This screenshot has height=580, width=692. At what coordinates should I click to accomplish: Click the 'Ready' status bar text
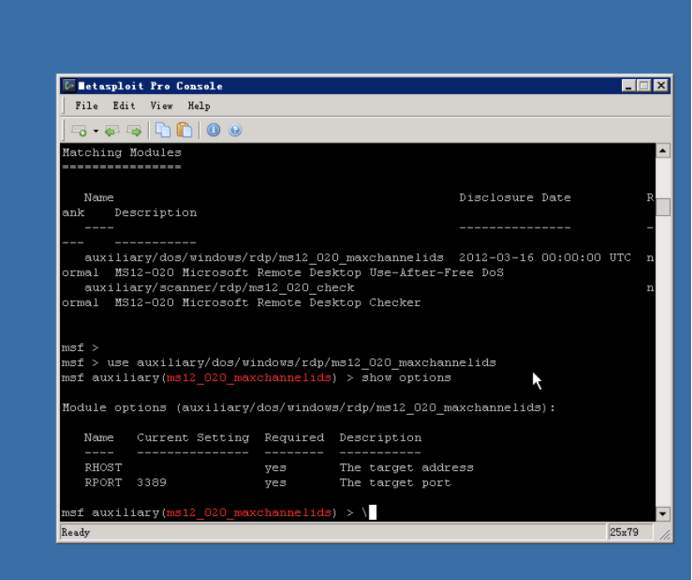click(x=75, y=532)
